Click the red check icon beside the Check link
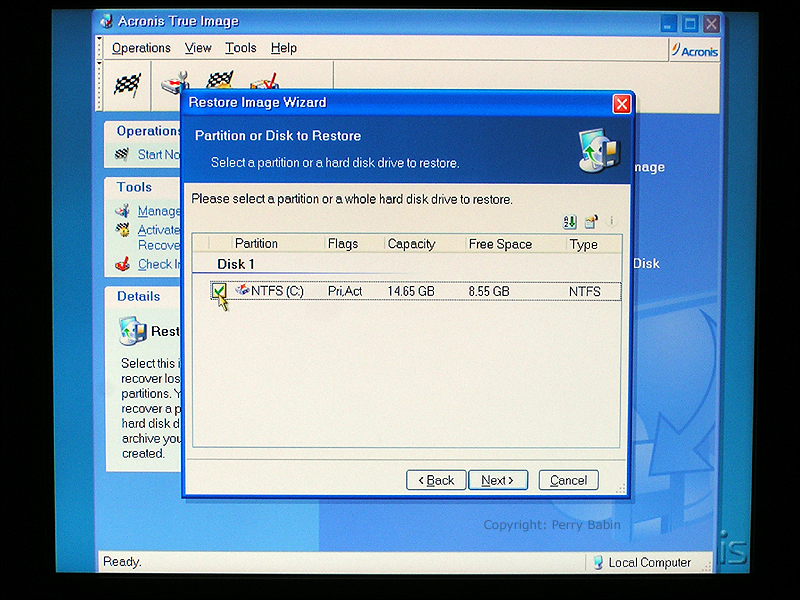Image resolution: width=800 pixels, height=600 pixels. pyautogui.click(x=122, y=264)
